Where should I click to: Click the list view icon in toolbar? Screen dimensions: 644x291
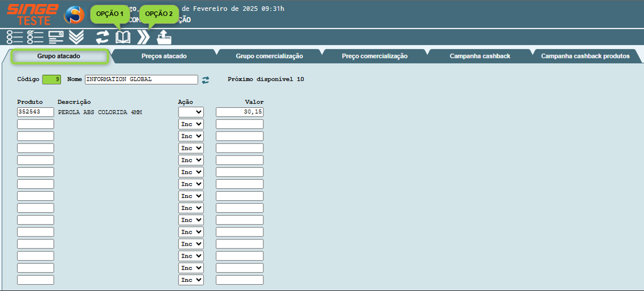tap(15, 37)
